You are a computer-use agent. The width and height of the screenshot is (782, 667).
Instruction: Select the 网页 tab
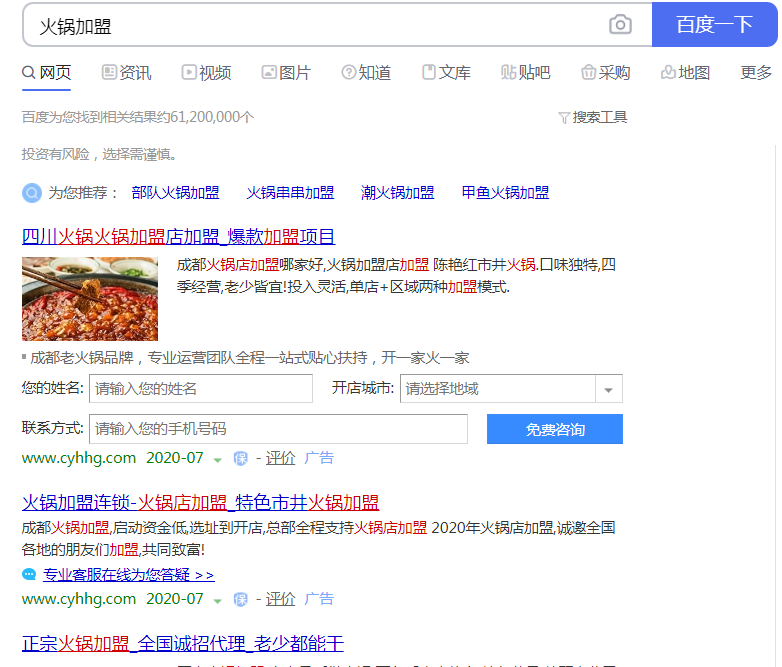(x=46, y=73)
